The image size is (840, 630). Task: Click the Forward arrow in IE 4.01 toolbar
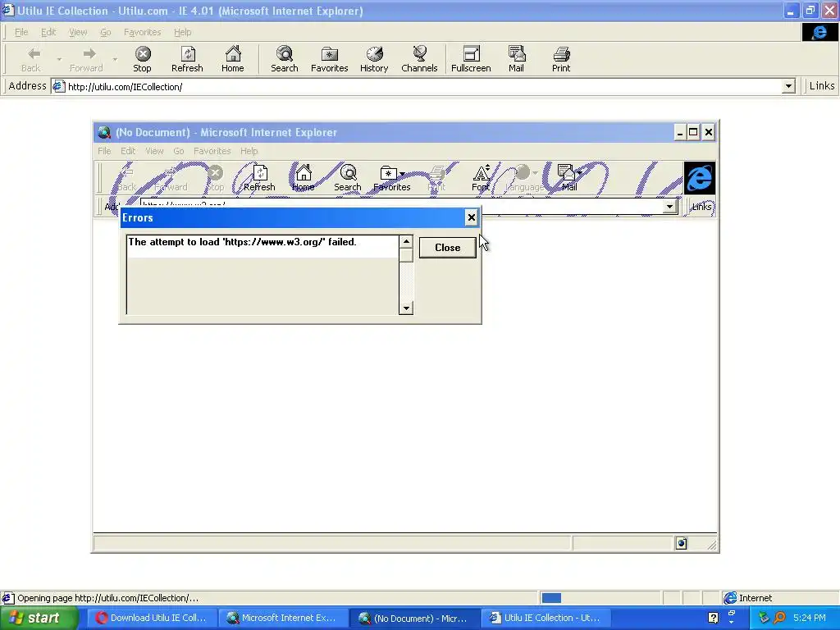click(x=86, y=59)
